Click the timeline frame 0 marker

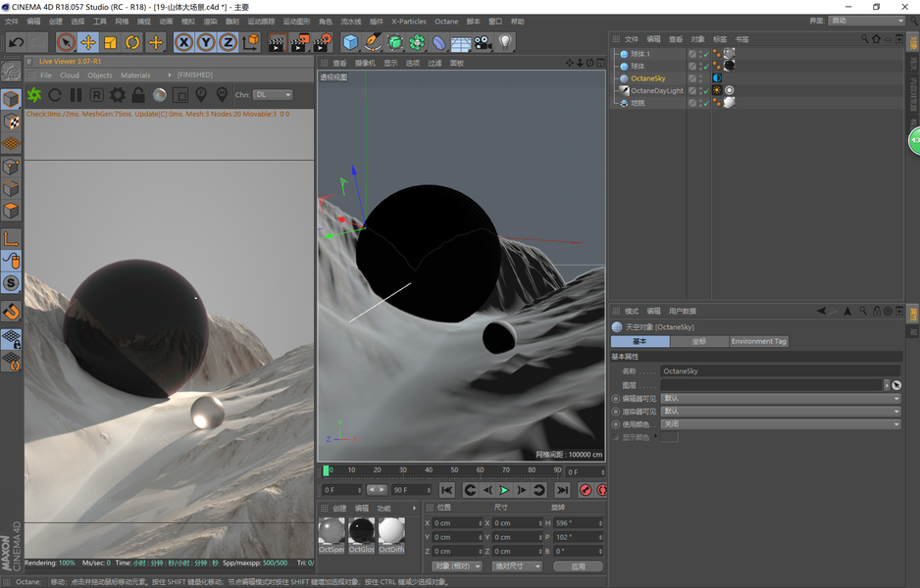coord(327,470)
